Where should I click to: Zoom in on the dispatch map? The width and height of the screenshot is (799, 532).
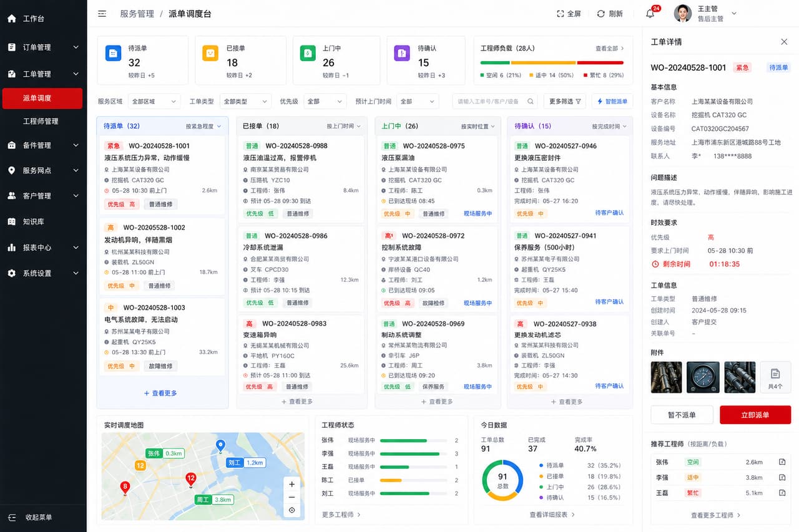point(292,484)
